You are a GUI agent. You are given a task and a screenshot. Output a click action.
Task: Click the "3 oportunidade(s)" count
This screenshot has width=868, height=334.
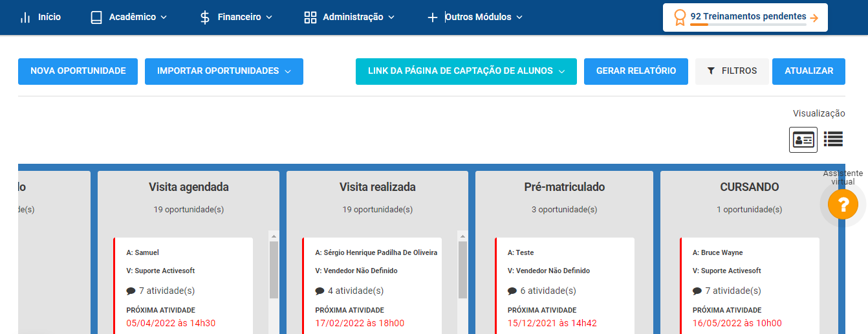pyautogui.click(x=564, y=210)
